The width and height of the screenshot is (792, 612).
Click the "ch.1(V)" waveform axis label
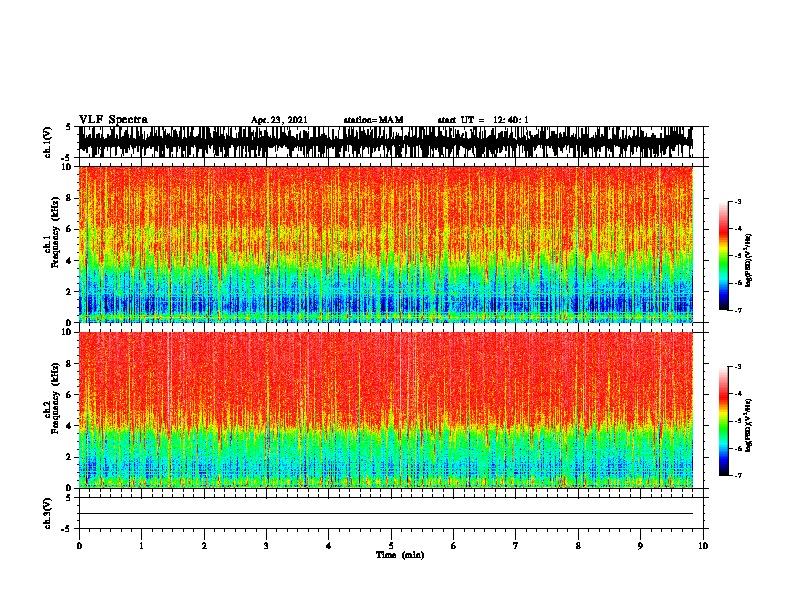[x=48, y=142]
